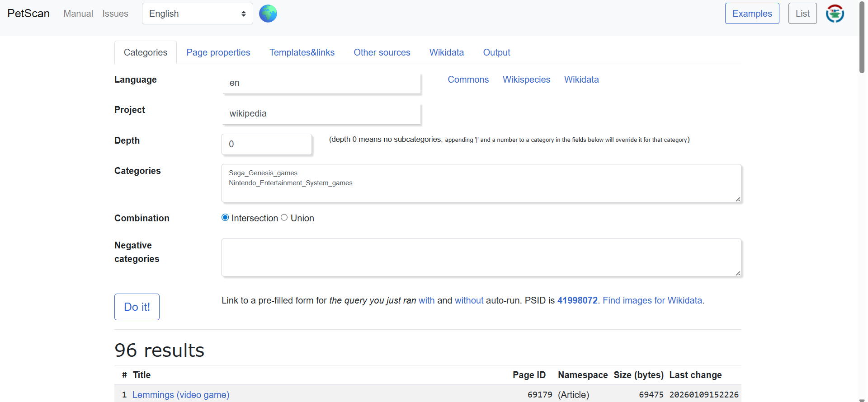This screenshot has width=868, height=402.
Task: Go to the Output tab
Action: point(496,52)
